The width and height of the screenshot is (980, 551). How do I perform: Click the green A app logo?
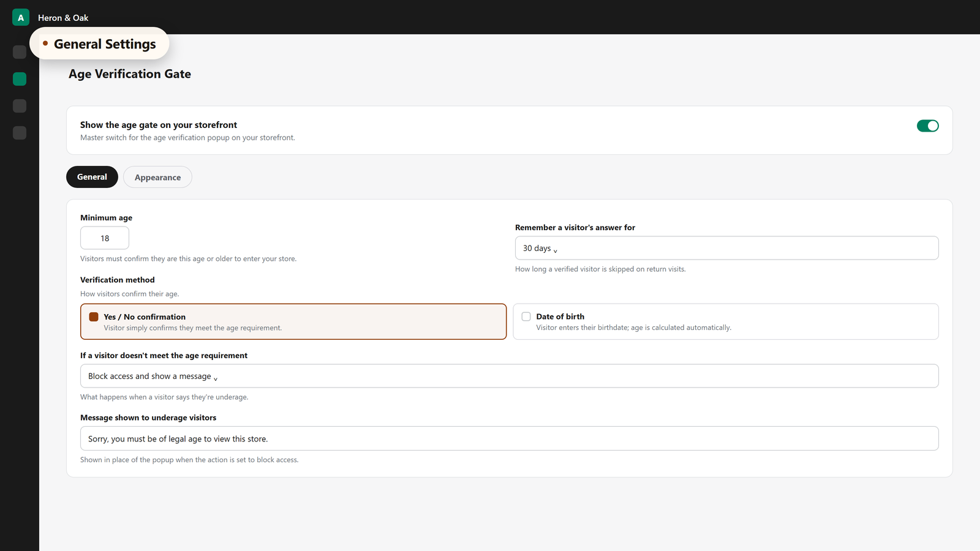[x=21, y=17]
